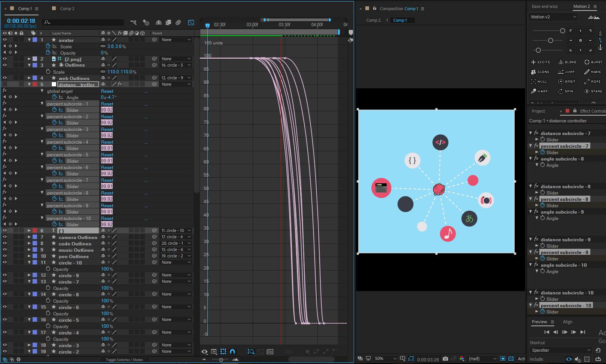Click the Rope tool in Motion 2
The width and height of the screenshot is (606, 364).
point(592,82)
